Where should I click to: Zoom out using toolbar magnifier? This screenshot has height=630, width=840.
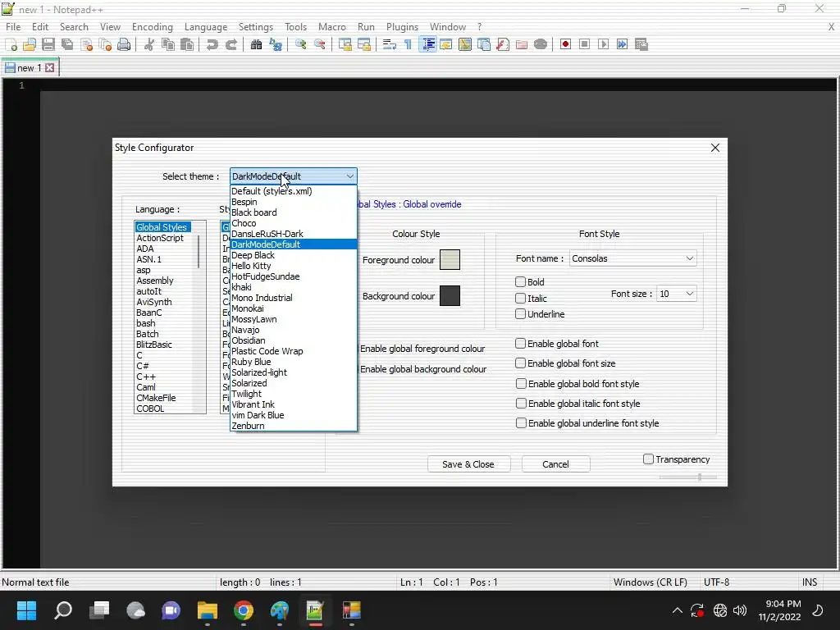point(320,44)
